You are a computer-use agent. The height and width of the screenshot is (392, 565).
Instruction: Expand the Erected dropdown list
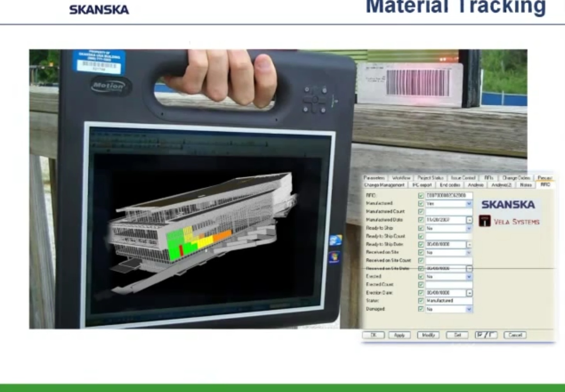click(469, 277)
